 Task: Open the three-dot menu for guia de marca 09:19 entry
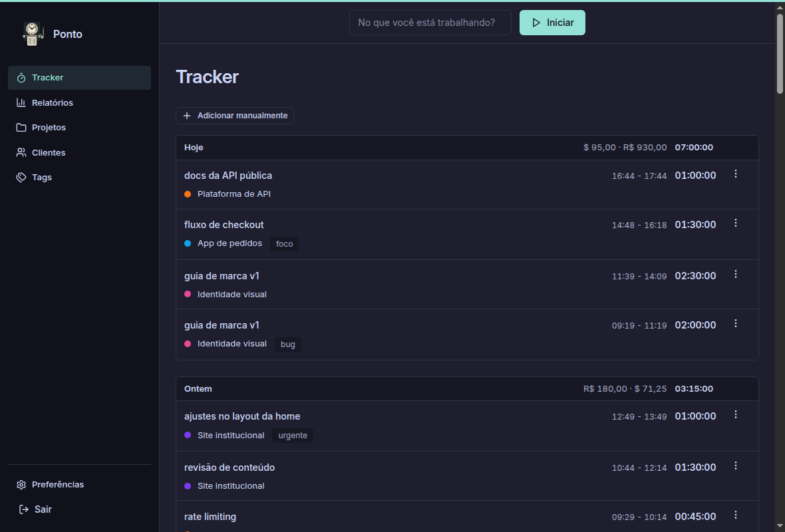click(x=735, y=323)
